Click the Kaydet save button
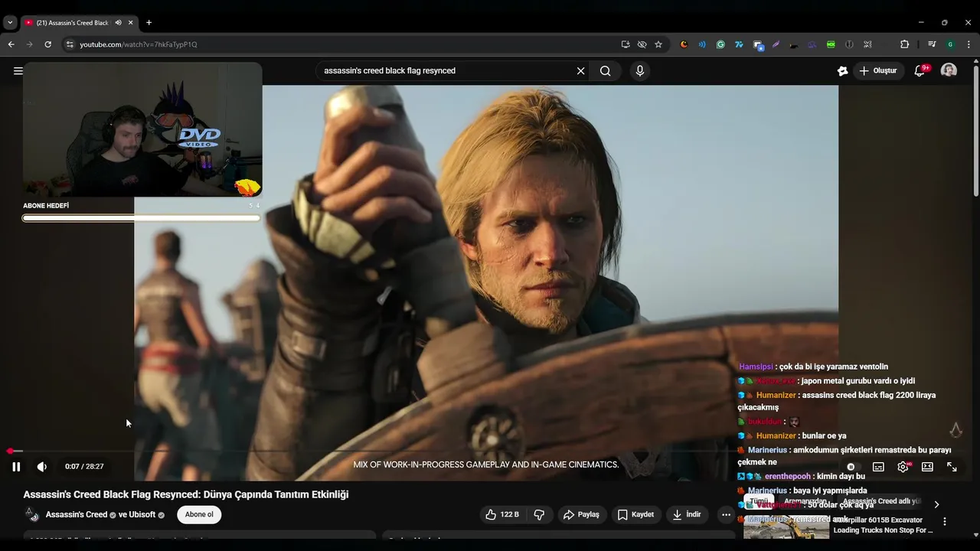This screenshot has height=551, width=980. click(635, 514)
